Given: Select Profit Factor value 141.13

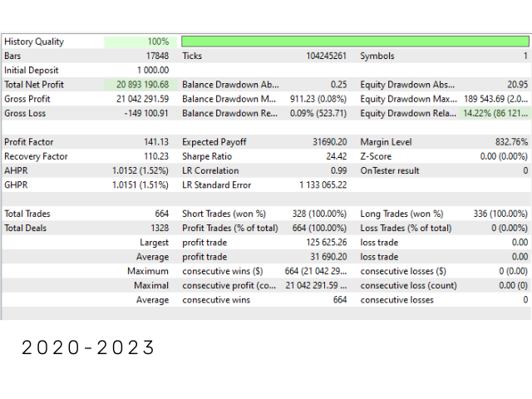Looking at the screenshot, I should pyautogui.click(x=156, y=142).
